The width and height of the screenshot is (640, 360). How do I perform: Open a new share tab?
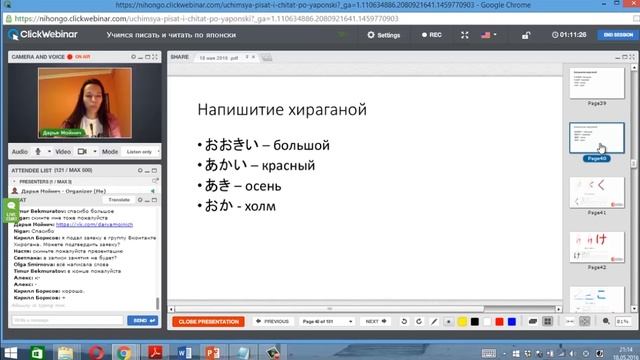[x=267, y=58]
